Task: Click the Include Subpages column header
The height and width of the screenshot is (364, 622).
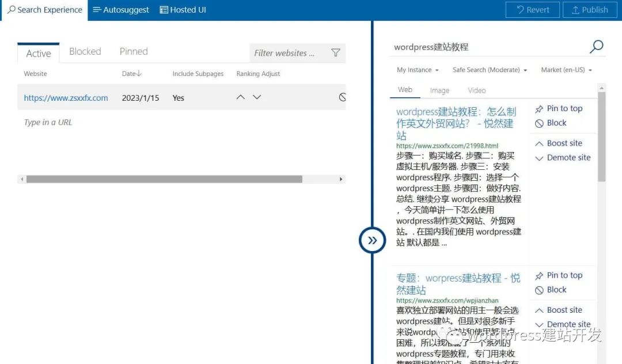Action: pyautogui.click(x=198, y=74)
